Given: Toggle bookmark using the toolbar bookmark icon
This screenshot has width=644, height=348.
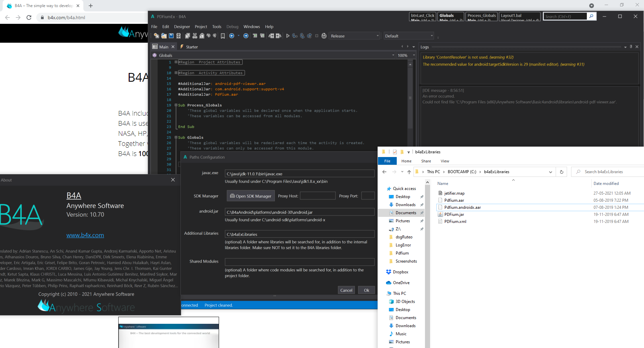Looking at the screenshot, I should (x=223, y=36).
